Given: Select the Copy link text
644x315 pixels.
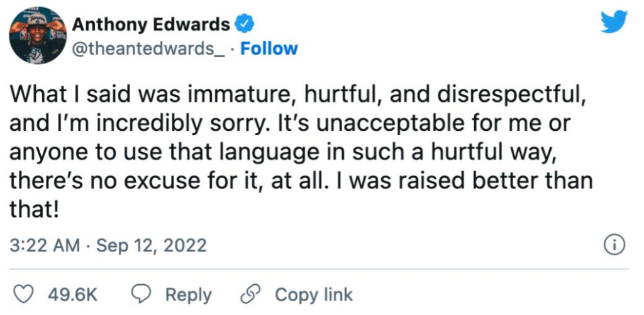Looking at the screenshot, I should (314, 295).
